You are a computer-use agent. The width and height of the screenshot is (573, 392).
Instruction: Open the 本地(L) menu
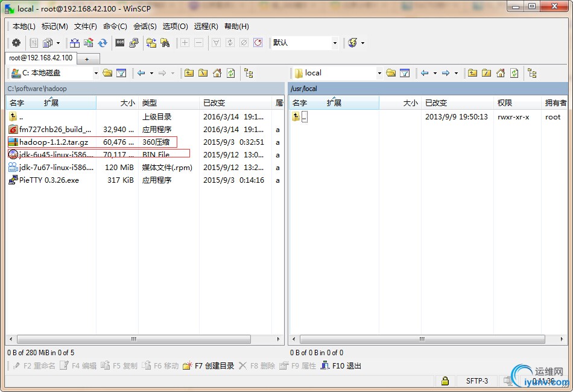24,27
